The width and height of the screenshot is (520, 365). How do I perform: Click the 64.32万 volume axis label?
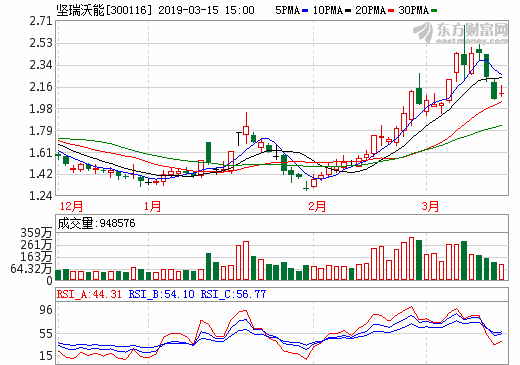pyautogui.click(x=32, y=269)
